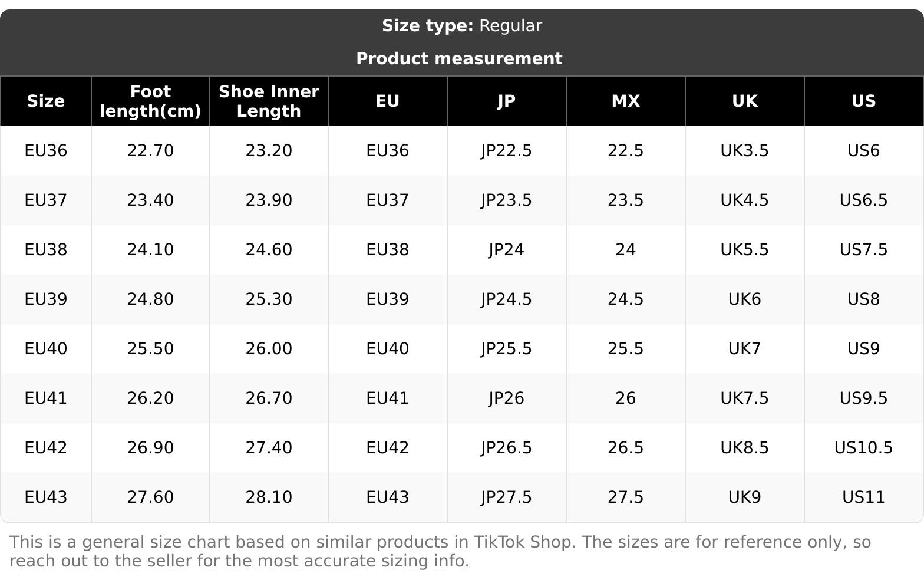This screenshot has height=580, width=924.
Task: Click the Size column header
Action: (x=46, y=101)
